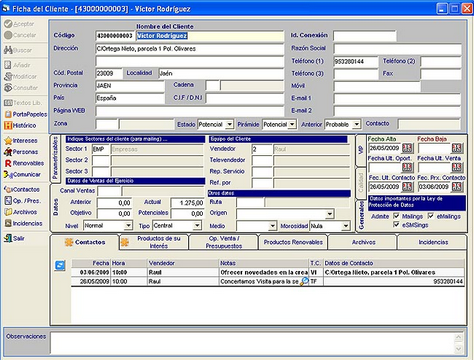Click magnifier icon in Concertamos Visita row
This screenshot has height=360, width=474.
point(304,281)
